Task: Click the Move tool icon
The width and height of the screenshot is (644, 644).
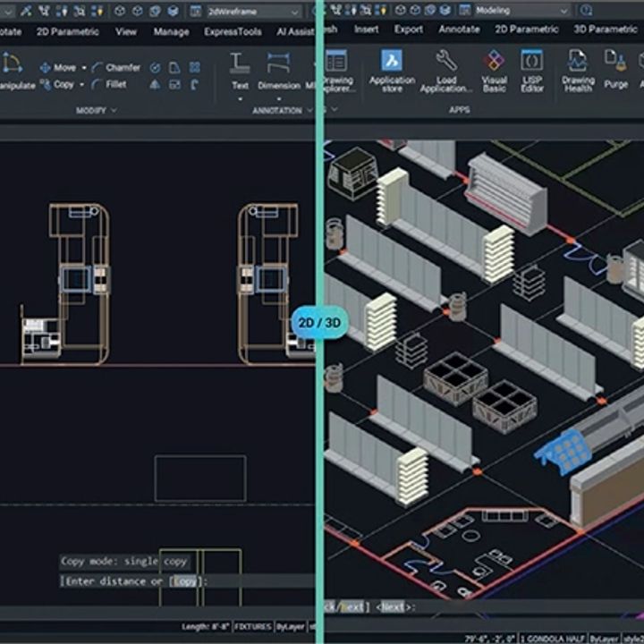Action: click(46, 67)
